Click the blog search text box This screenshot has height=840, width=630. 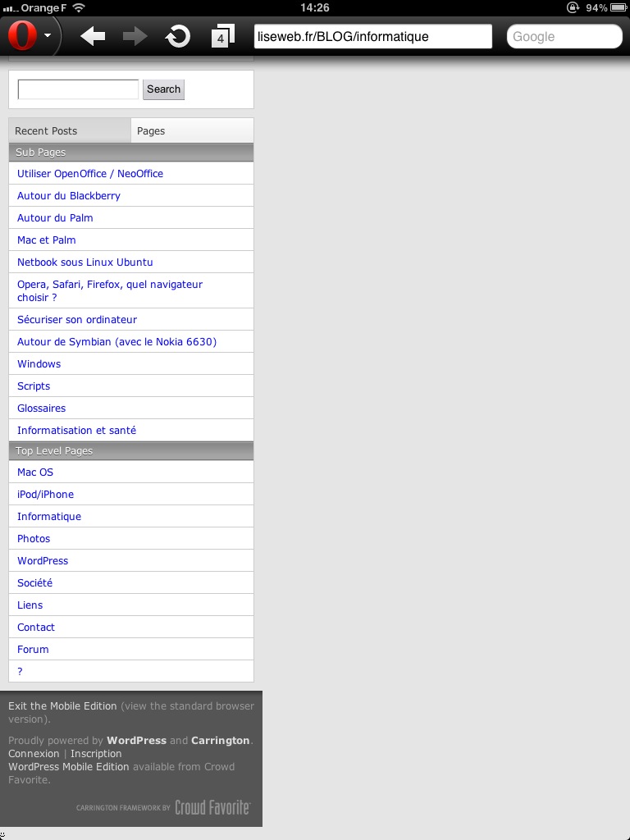[78, 89]
